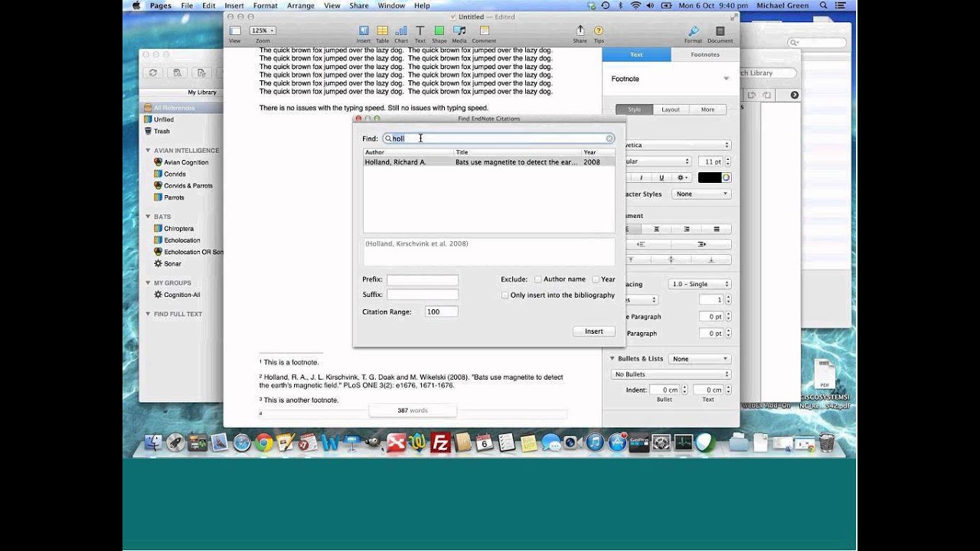
Task: Toggle the Format inspector icon
Action: tap(694, 34)
